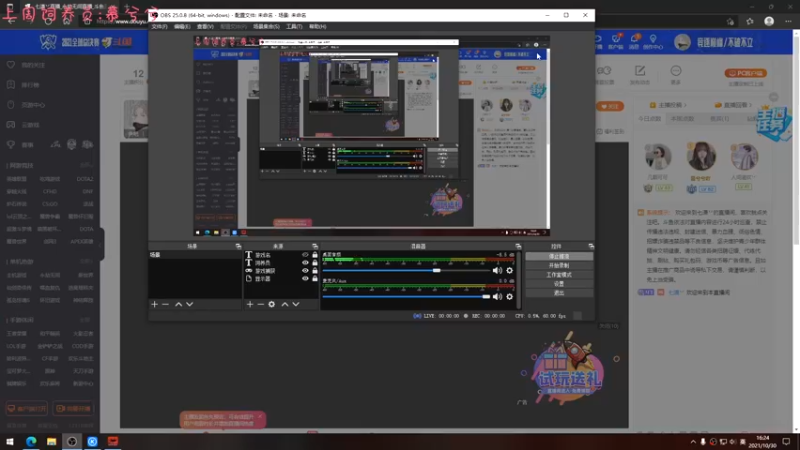800x450 pixels.
Task: Adjust the Mic/Aux volume slider
Action: pos(486,296)
